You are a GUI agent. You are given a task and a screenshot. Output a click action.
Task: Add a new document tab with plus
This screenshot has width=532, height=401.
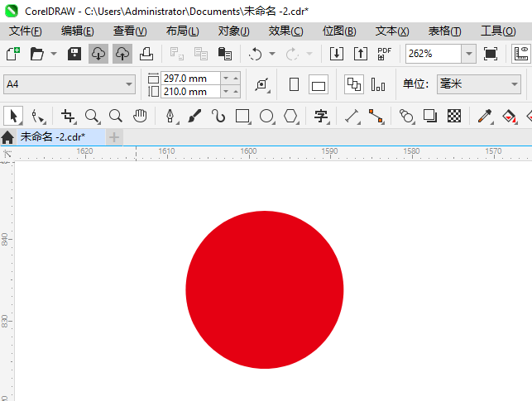[114, 137]
